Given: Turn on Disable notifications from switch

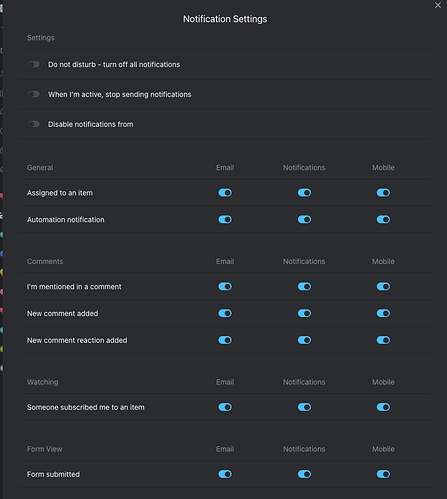Looking at the screenshot, I should point(34,124).
